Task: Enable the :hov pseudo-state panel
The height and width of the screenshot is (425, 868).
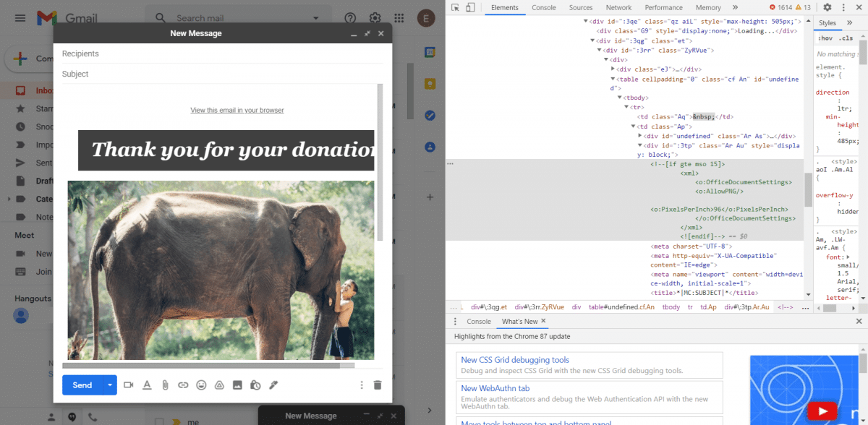Action: click(x=826, y=38)
